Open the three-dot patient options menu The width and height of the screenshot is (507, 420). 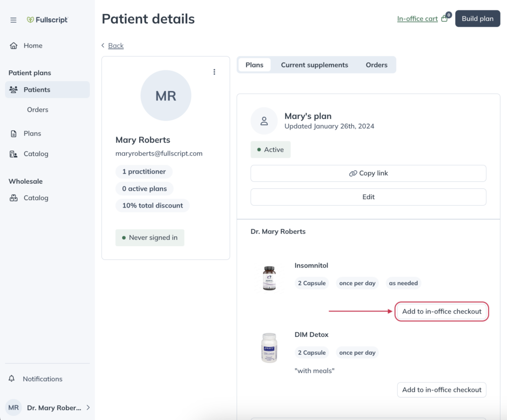click(214, 72)
